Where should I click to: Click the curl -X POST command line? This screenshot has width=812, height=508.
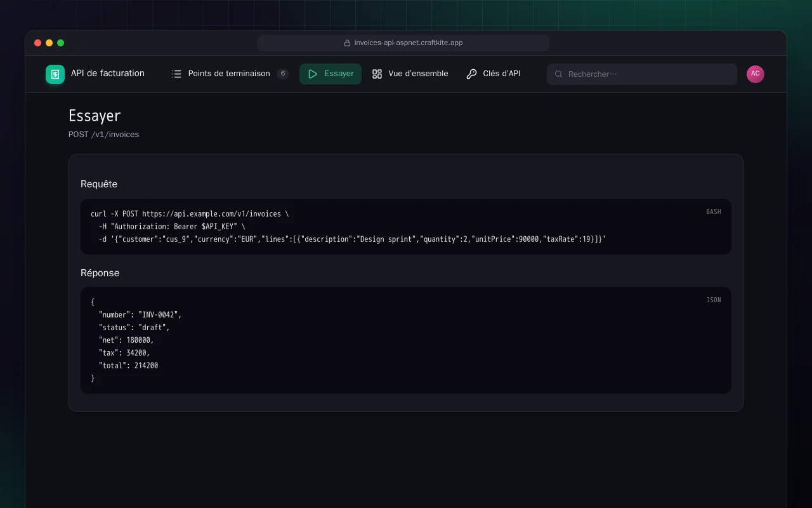point(190,214)
